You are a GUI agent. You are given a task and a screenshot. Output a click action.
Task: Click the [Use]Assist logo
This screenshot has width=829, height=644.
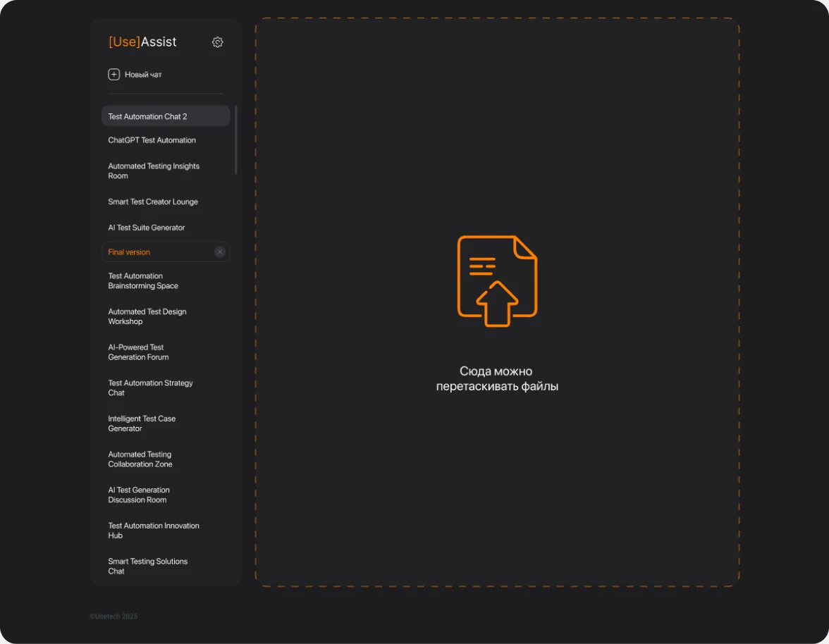click(x=142, y=42)
